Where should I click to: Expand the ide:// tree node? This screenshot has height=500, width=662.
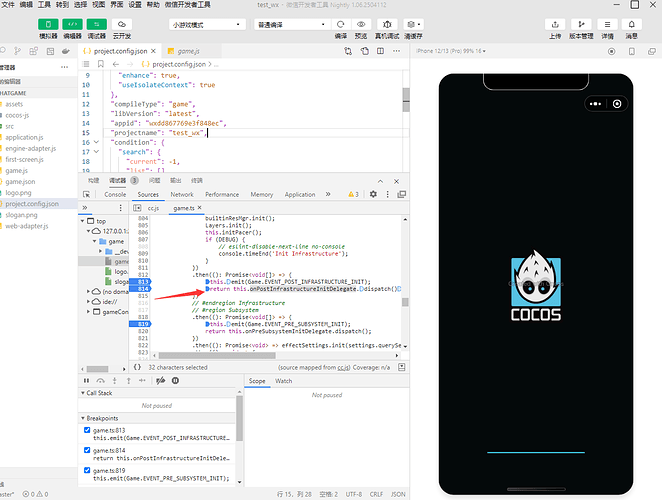[x=88, y=302]
